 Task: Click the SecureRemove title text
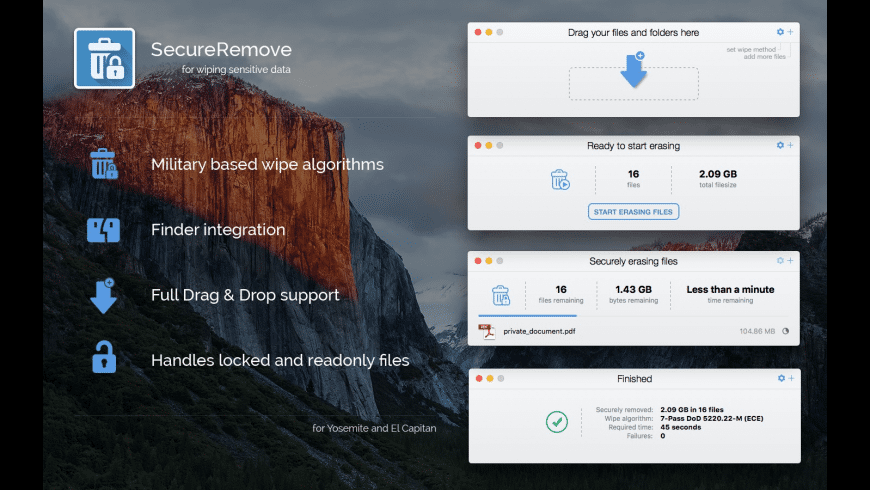(221, 49)
